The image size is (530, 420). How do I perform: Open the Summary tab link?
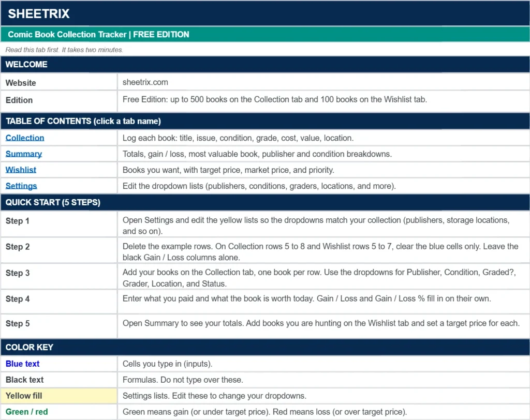click(x=24, y=154)
